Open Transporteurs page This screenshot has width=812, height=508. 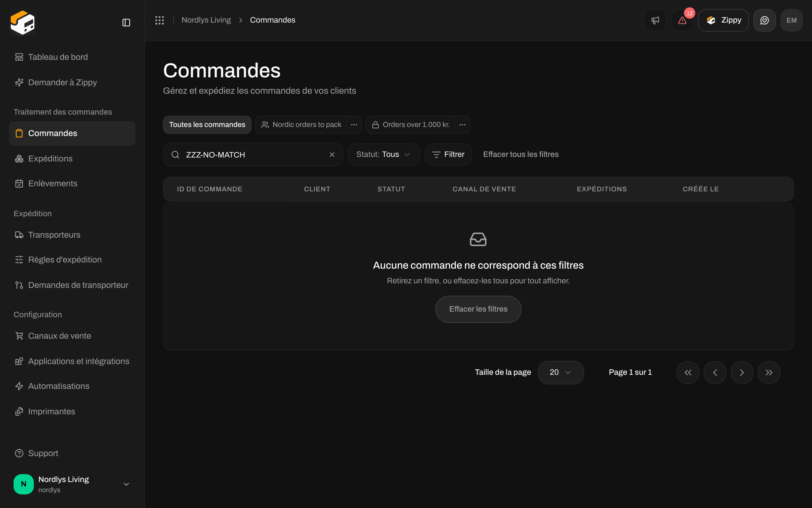[x=72, y=235]
